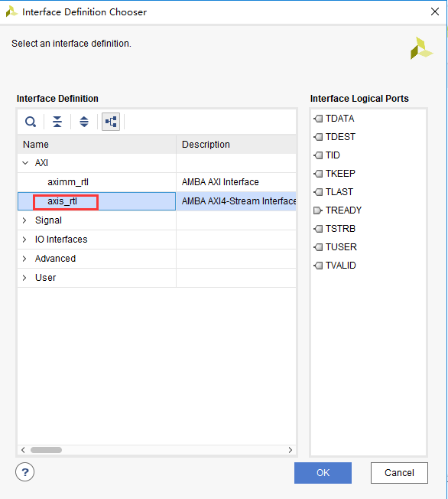Screen dimensions: 448x499
Task: Click the Collapse All toolbar icon
Action: 57,122
